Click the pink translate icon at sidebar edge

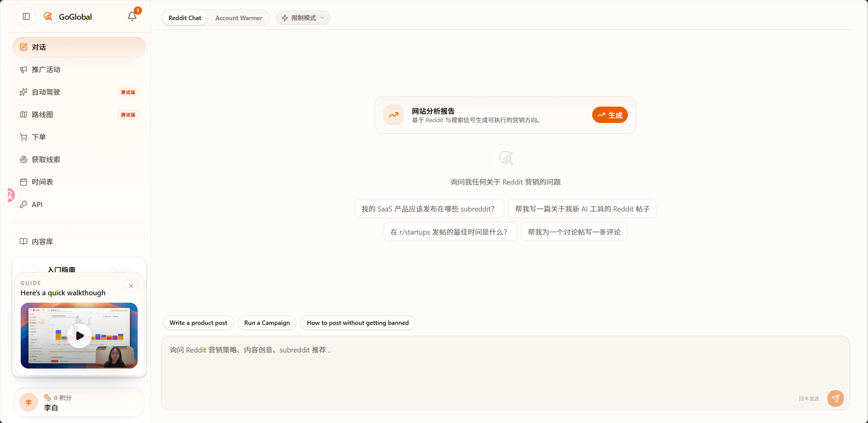tap(10, 195)
